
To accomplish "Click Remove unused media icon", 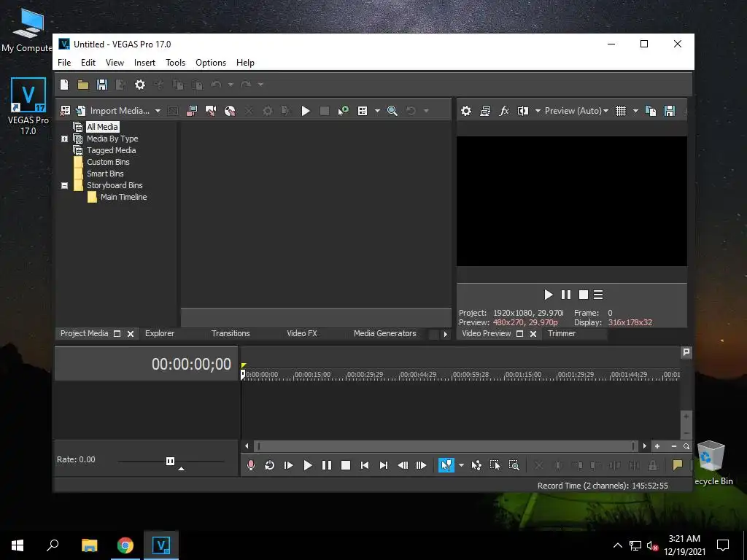I will [65, 111].
